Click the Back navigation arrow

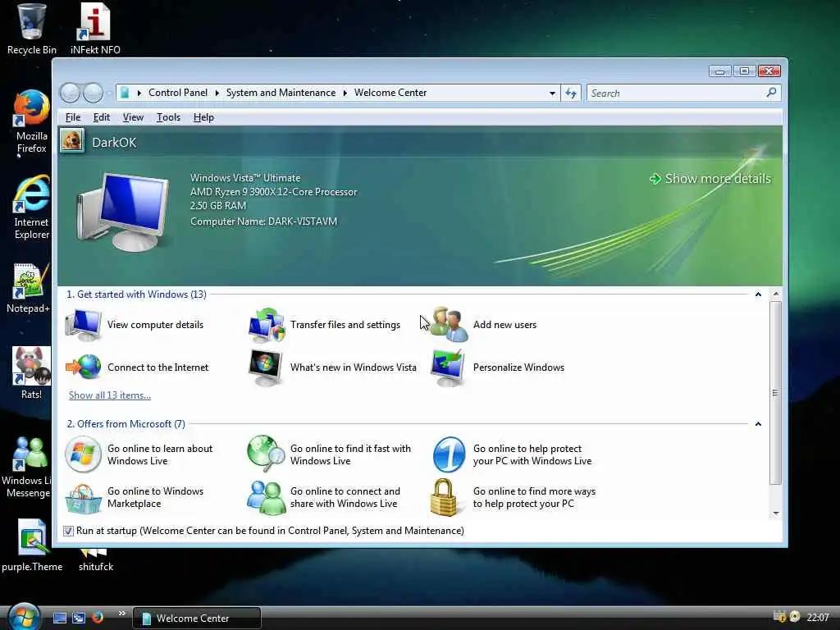[x=71, y=94]
